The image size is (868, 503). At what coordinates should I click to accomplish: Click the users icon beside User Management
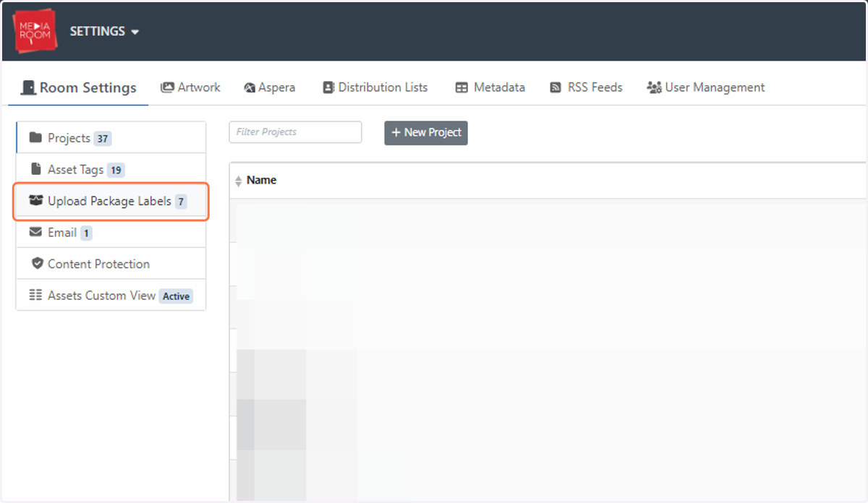point(654,88)
